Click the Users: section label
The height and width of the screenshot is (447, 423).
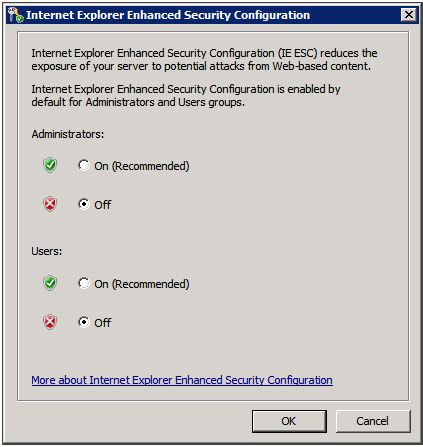(47, 251)
